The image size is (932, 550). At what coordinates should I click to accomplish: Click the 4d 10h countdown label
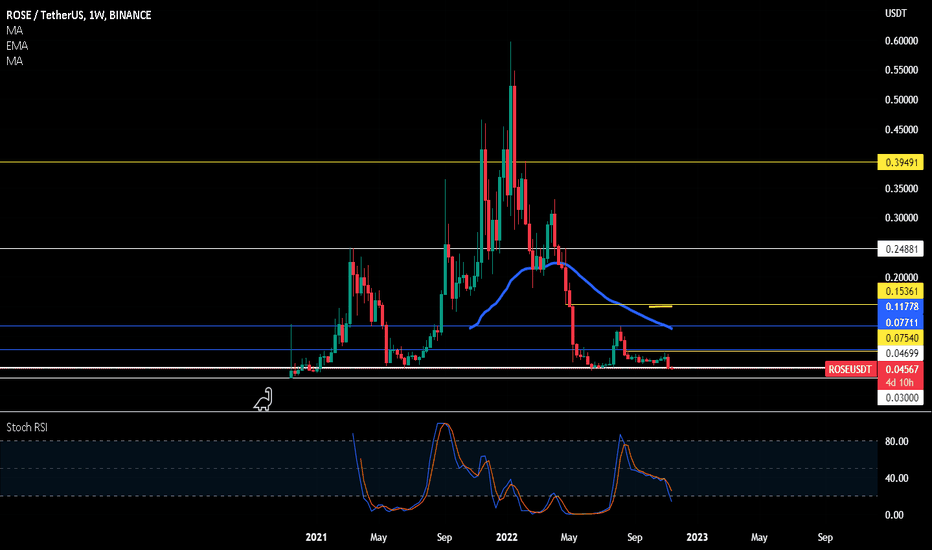click(900, 383)
